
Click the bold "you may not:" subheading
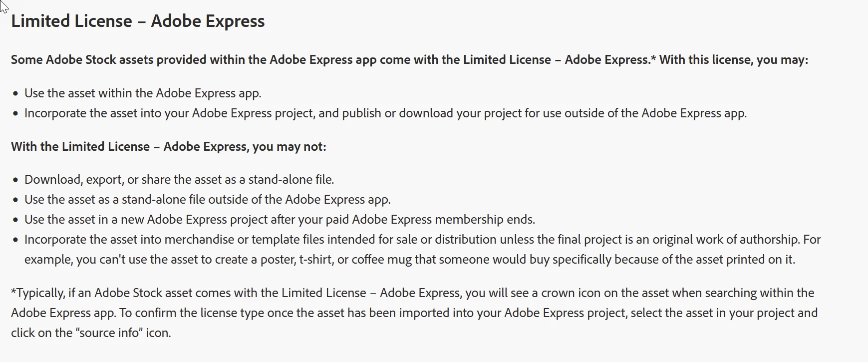pyautogui.click(x=169, y=147)
